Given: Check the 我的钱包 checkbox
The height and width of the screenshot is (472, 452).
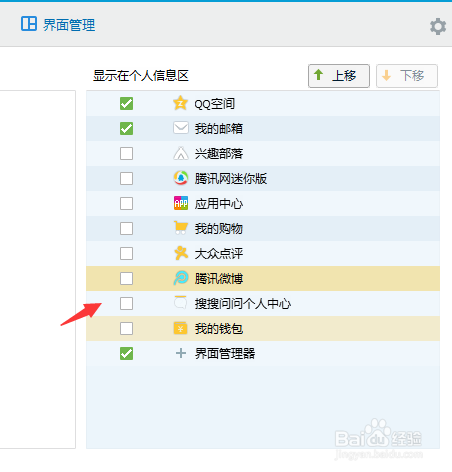Looking at the screenshot, I should [126, 328].
